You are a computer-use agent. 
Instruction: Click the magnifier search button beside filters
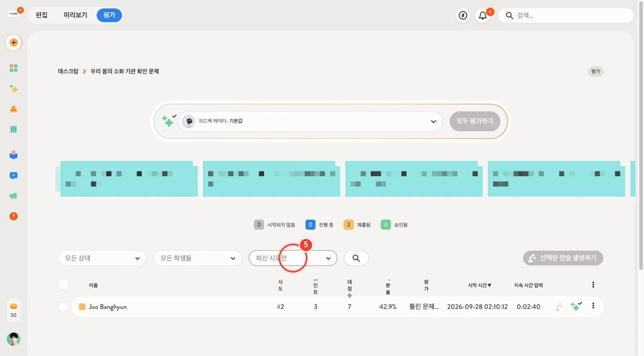click(356, 258)
